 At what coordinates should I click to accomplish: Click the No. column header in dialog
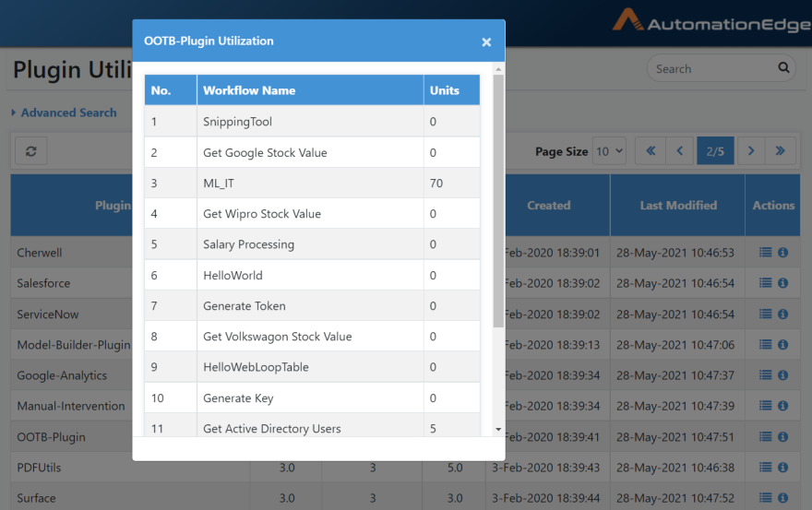coord(171,90)
